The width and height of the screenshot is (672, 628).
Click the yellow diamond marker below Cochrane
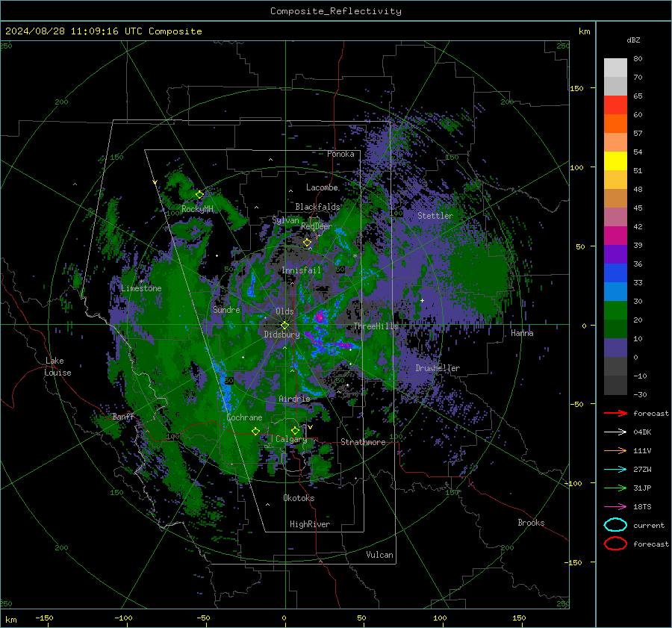click(x=256, y=431)
